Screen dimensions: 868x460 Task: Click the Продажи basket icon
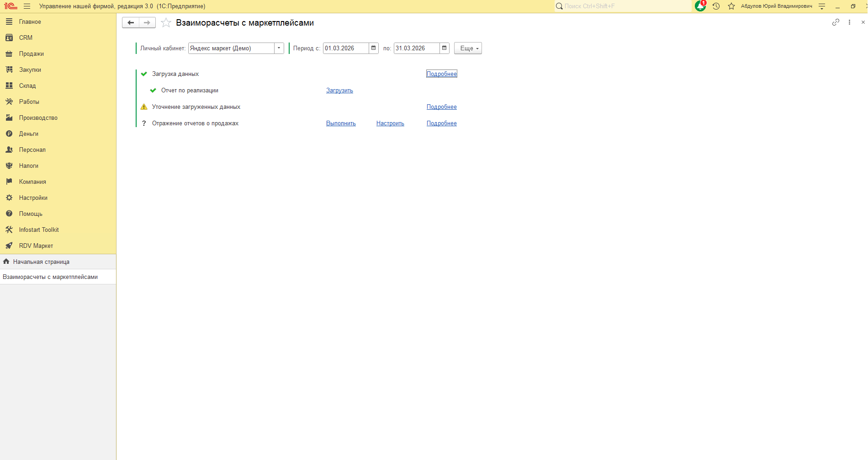click(x=9, y=53)
